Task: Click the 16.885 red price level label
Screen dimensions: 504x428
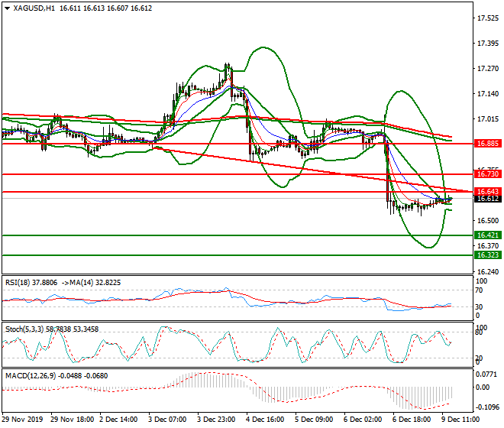Action: (x=488, y=144)
